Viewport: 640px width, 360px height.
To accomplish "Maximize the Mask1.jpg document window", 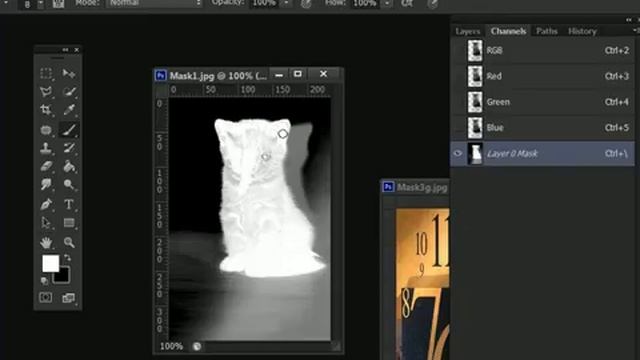I will [x=298, y=74].
